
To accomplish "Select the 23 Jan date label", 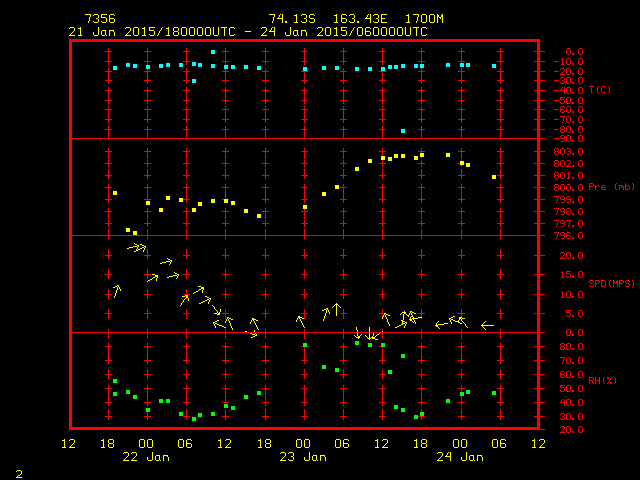I will 303,457.
